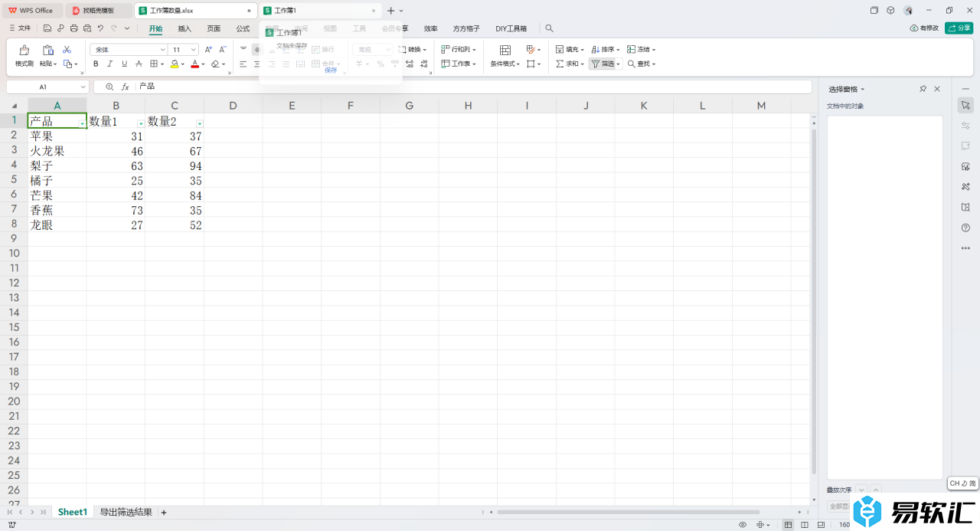Click the Undo arrow icon

(x=100, y=28)
